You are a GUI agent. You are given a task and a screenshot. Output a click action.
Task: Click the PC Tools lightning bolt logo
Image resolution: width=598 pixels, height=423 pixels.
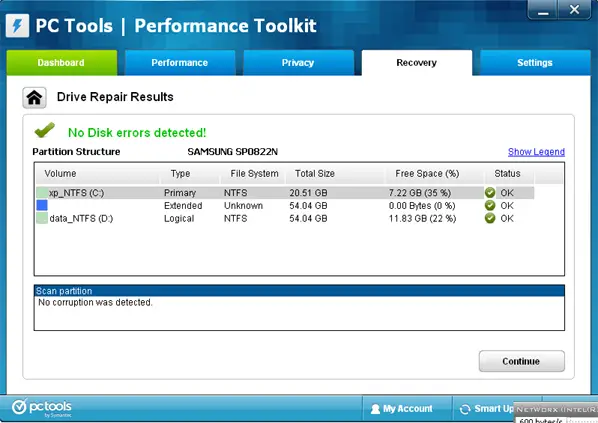pyautogui.click(x=17, y=26)
